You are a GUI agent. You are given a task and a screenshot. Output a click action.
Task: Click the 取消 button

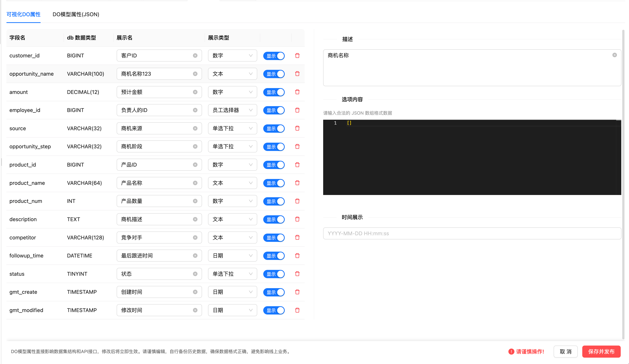(565, 352)
